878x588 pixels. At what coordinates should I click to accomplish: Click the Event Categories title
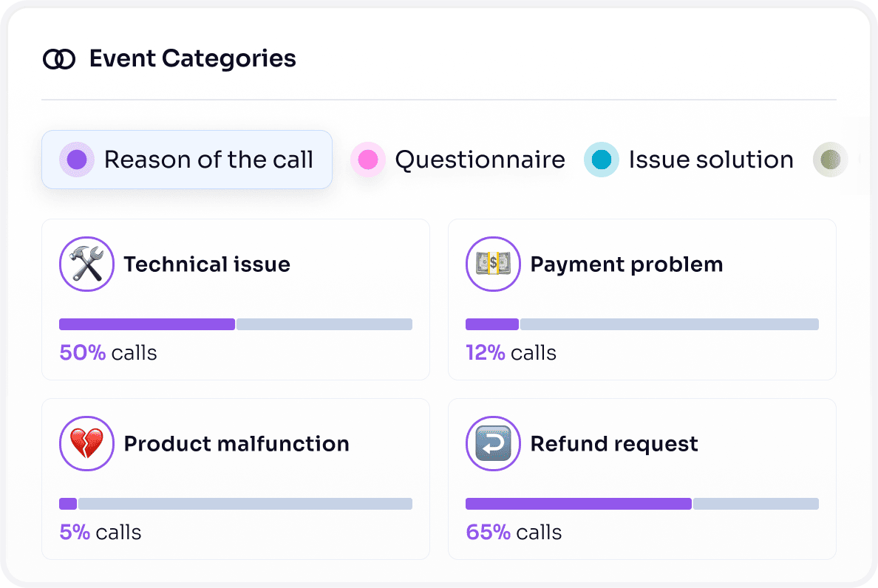[192, 58]
